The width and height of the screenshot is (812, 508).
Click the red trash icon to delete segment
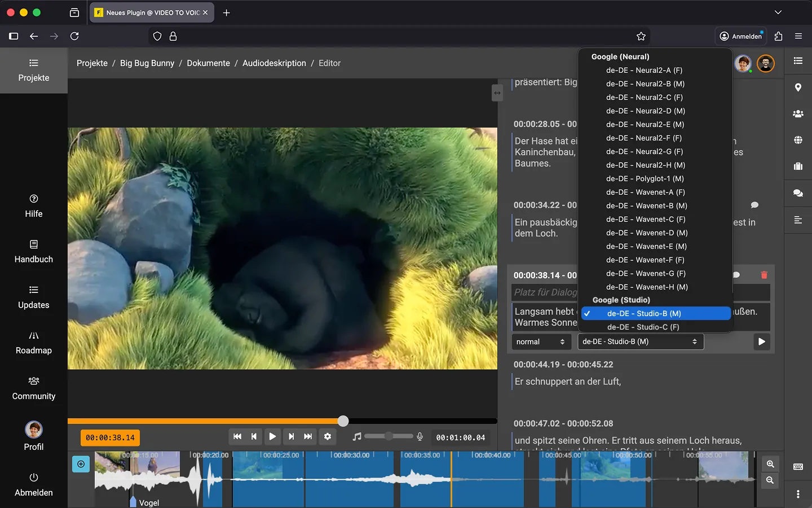tap(764, 275)
